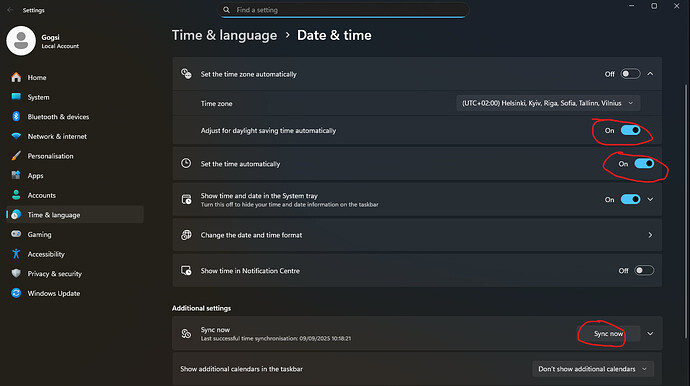Collapse the Set the time zone automatically section
The image size is (690, 386).
click(x=650, y=74)
